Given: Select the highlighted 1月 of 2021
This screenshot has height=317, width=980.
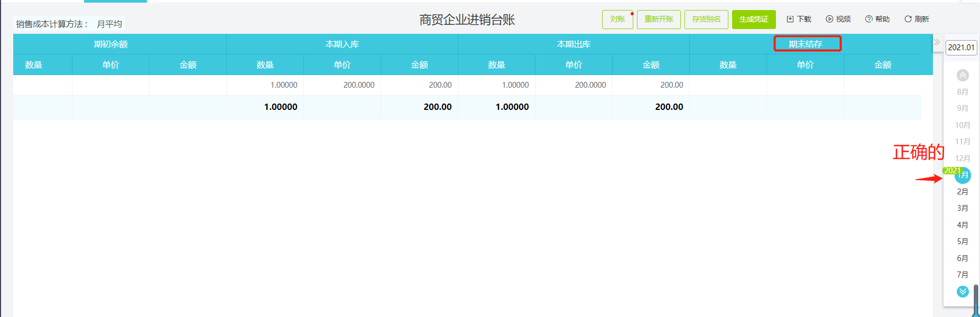Looking at the screenshot, I should tap(963, 175).
